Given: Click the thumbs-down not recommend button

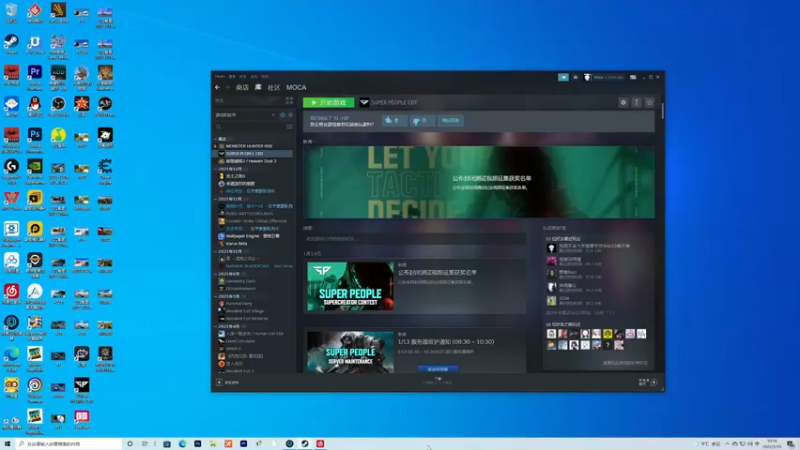Looking at the screenshot, I should [x=421, y=120].
